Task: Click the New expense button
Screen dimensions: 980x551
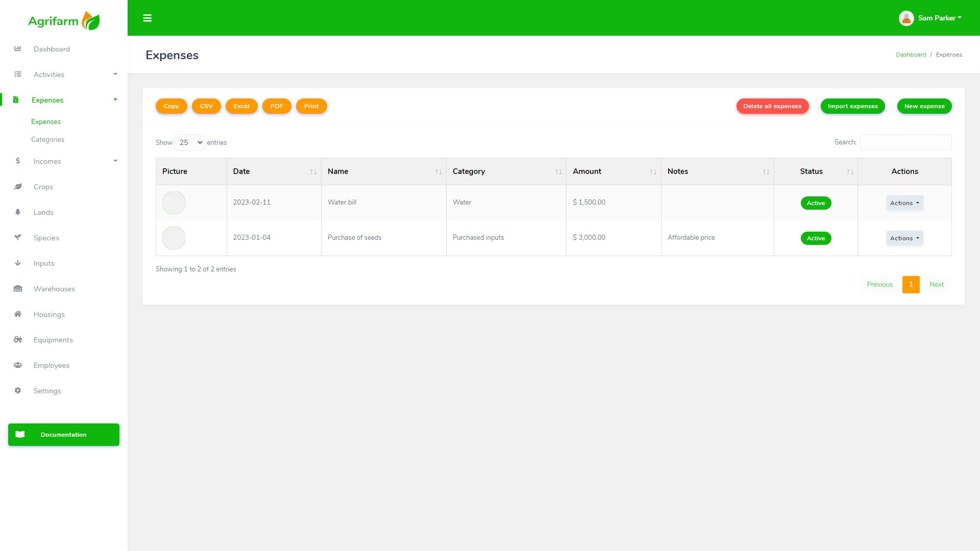Action: [924, 106]
